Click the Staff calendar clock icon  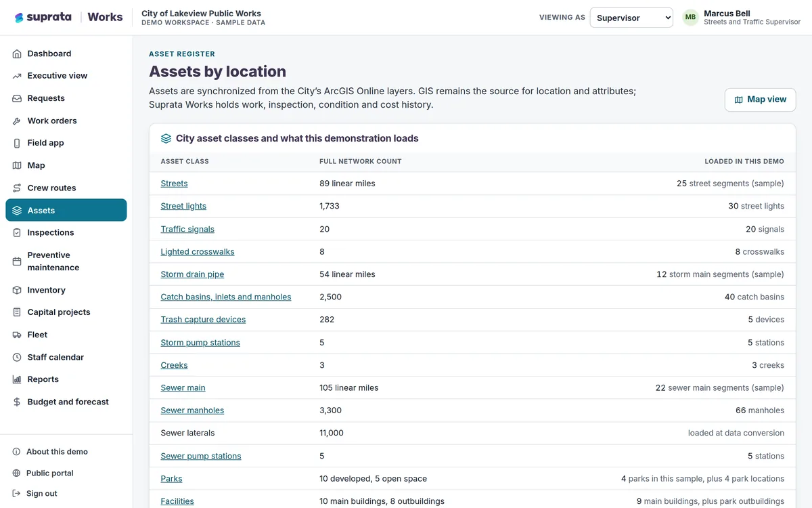17,357
